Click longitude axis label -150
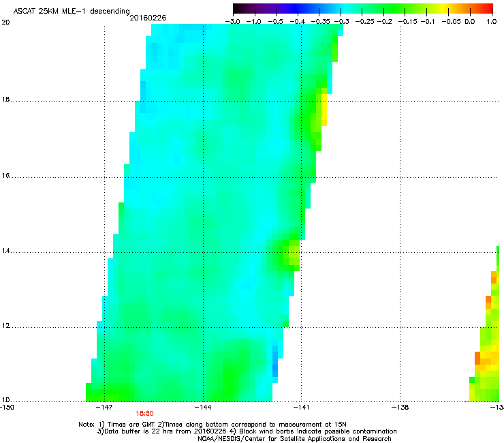The width and height of the screenshot is (504, 443). tap(7, 408)
